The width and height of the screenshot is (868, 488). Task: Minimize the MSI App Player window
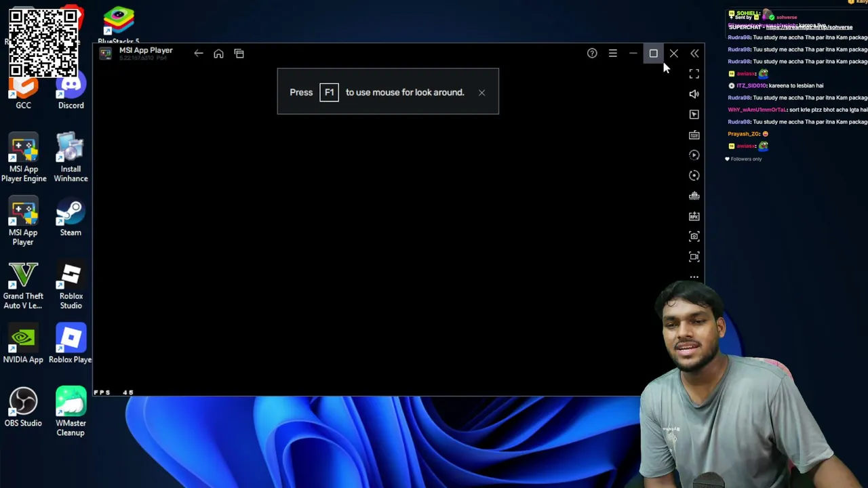point(633,53)
